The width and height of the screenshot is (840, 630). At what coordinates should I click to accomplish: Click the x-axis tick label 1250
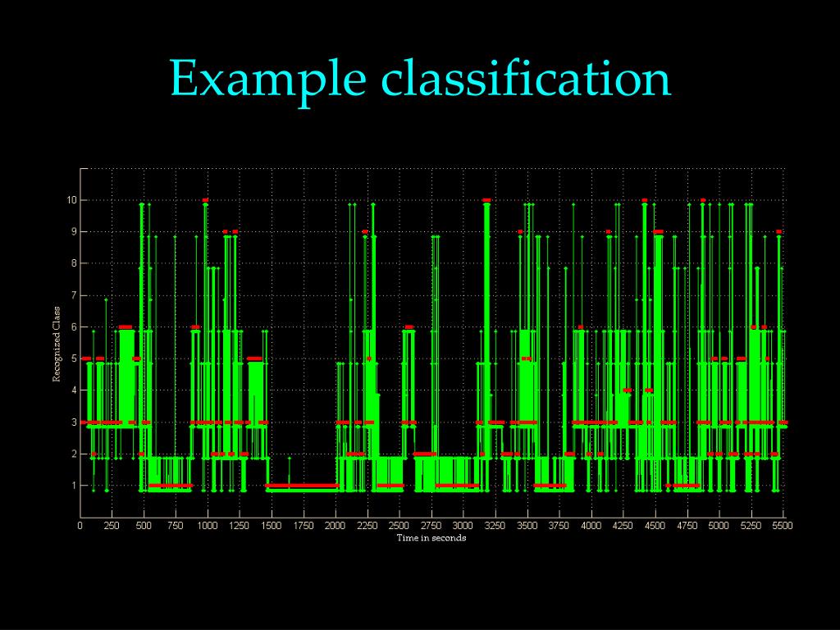click(240, 526)
